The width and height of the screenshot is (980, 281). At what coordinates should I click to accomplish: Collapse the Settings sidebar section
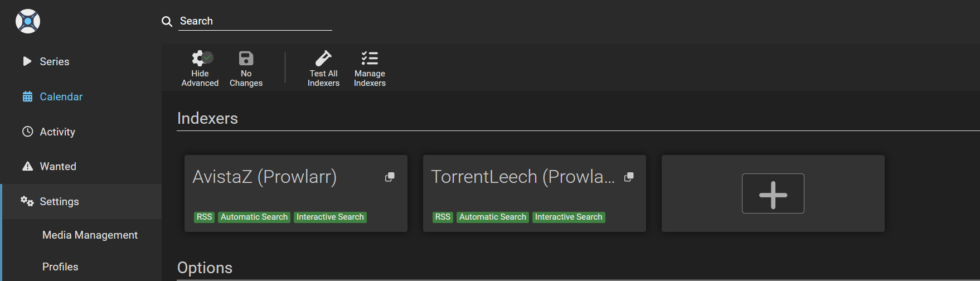click(59, 202)
